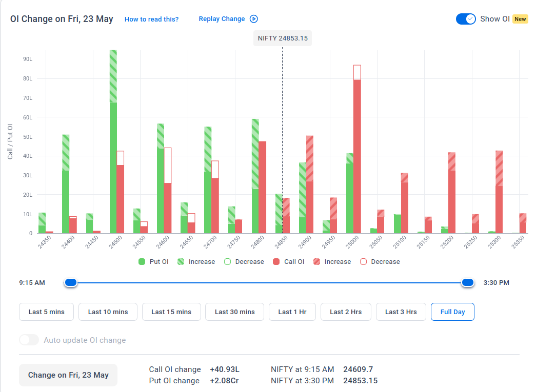Click the hollow red Decrease legend icon
The image size is (536, 392).
tap(363, 261)
